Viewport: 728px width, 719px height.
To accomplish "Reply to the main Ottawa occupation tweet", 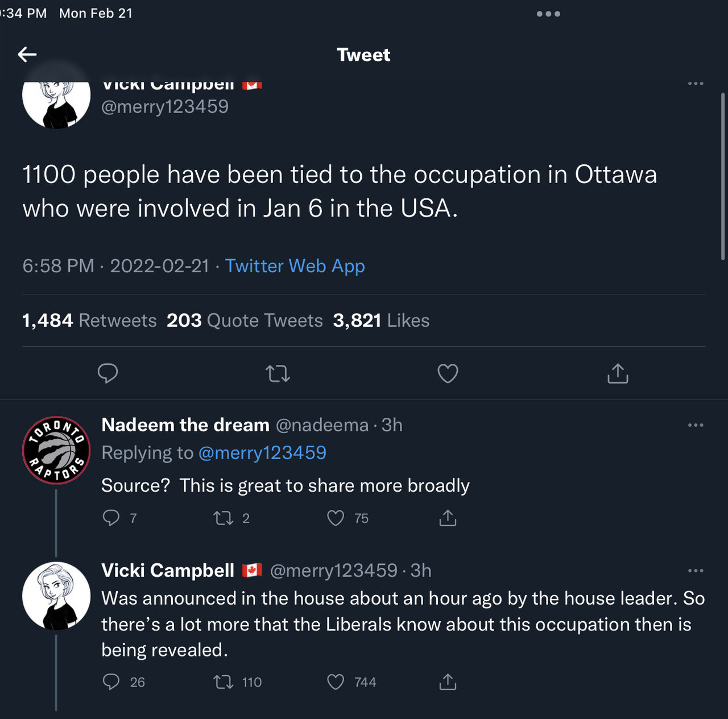I will [x=107, y=373].
